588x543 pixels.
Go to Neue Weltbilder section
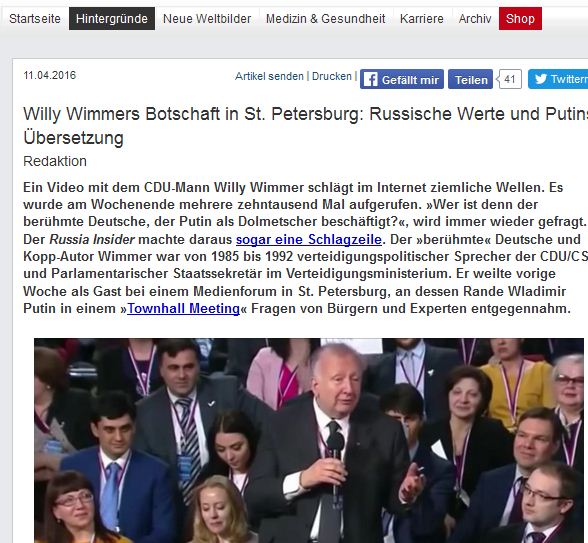coord(207,18)
